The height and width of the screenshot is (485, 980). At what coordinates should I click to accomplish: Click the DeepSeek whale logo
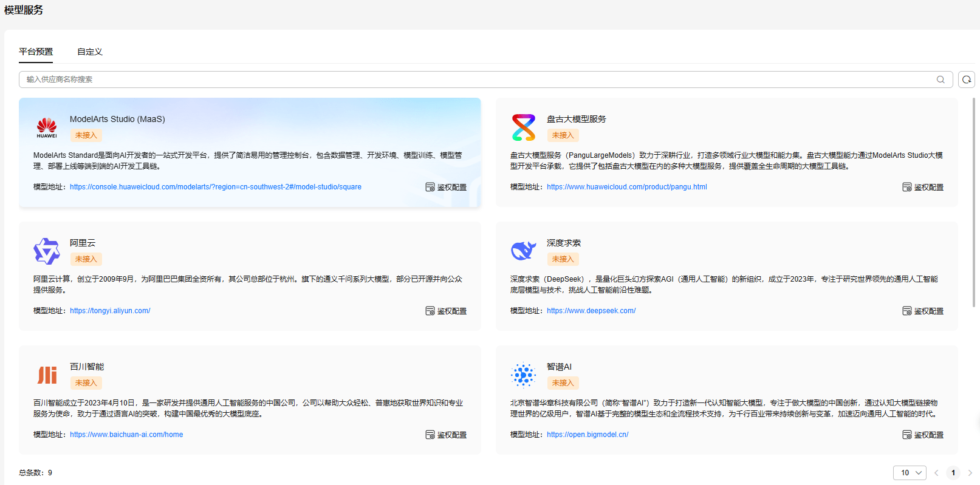click(x=523, y=251)
